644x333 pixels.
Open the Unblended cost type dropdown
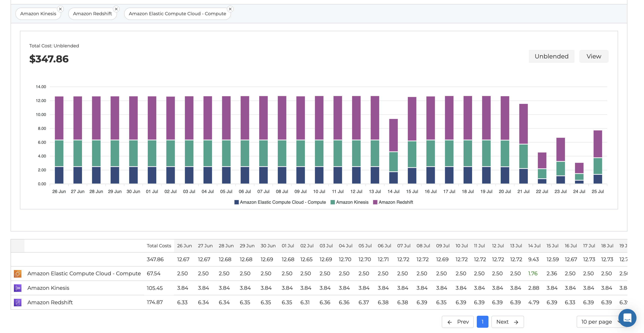(x=551, y=56)
